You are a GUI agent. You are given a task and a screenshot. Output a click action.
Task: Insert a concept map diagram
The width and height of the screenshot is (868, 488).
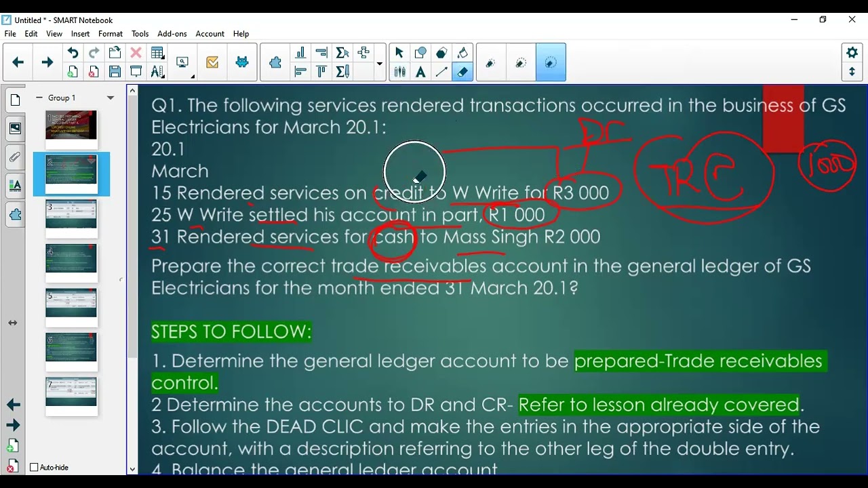363,53
